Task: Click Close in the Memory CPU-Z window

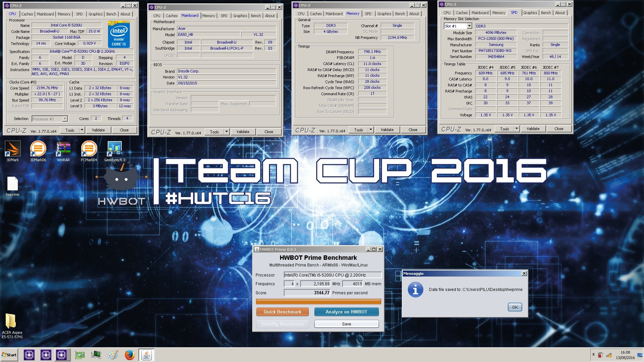Action: coord(413,130)
